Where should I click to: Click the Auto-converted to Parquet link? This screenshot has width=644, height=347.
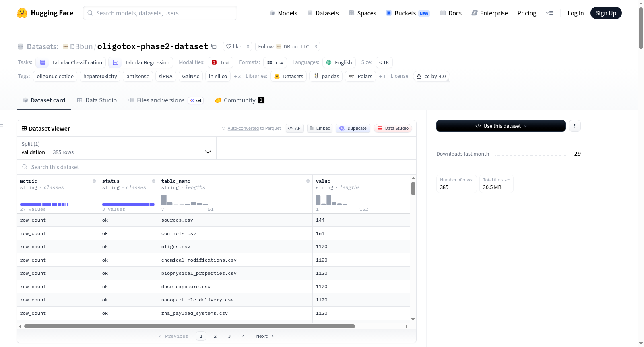(243, 128)
